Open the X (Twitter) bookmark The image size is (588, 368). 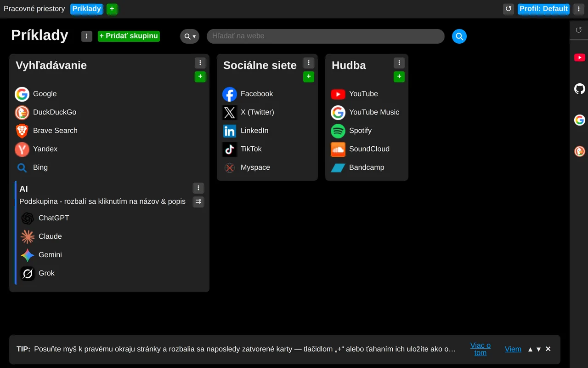point(248,112)
